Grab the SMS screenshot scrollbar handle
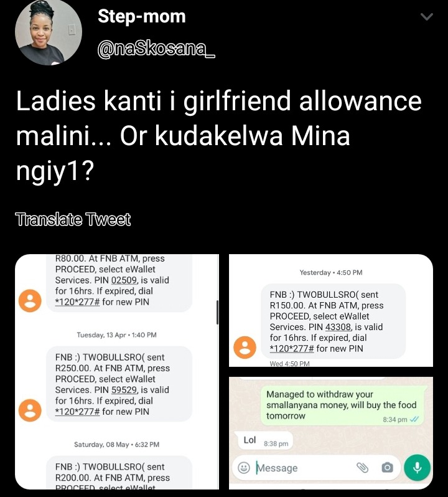Image resolution: width=448 pixels, height=497 pixels. point(218,312)
